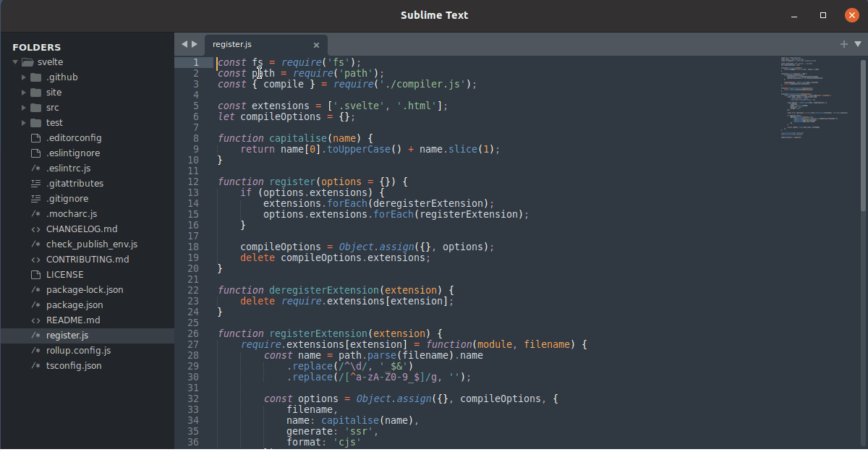Maximize the Sublime Text window
Viewport: 868px width, 452px height.
coord(823,15)
